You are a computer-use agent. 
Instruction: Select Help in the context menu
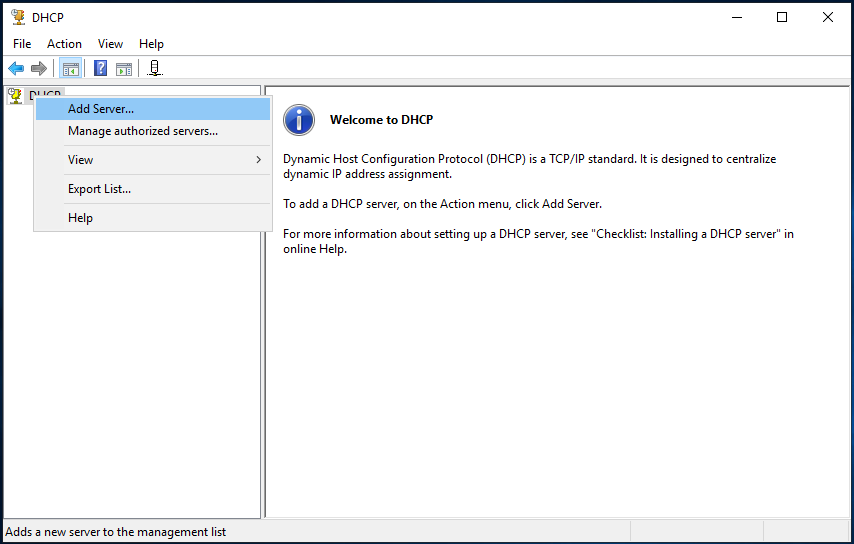click(x=80, y=218)
